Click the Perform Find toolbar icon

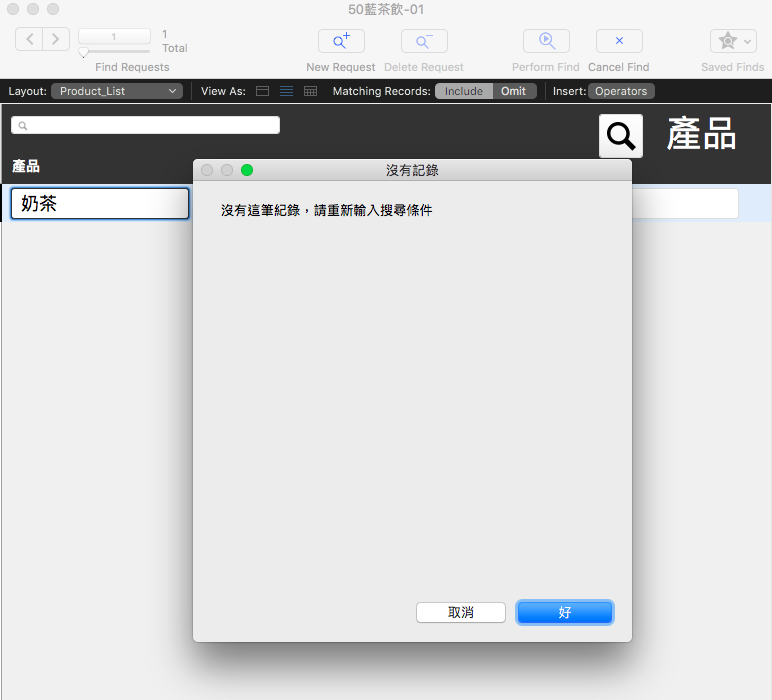546,41
